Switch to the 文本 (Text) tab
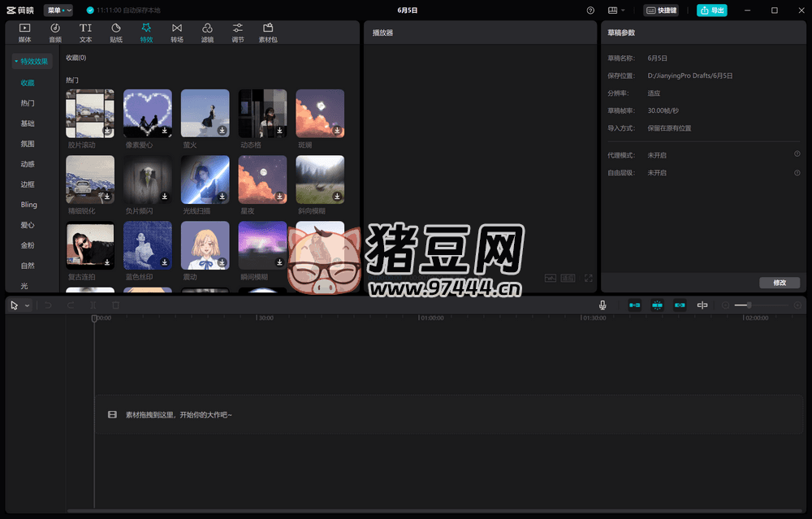Image resolution: width=812 pixels, height=519 pixels. click(x=85, y=32)
